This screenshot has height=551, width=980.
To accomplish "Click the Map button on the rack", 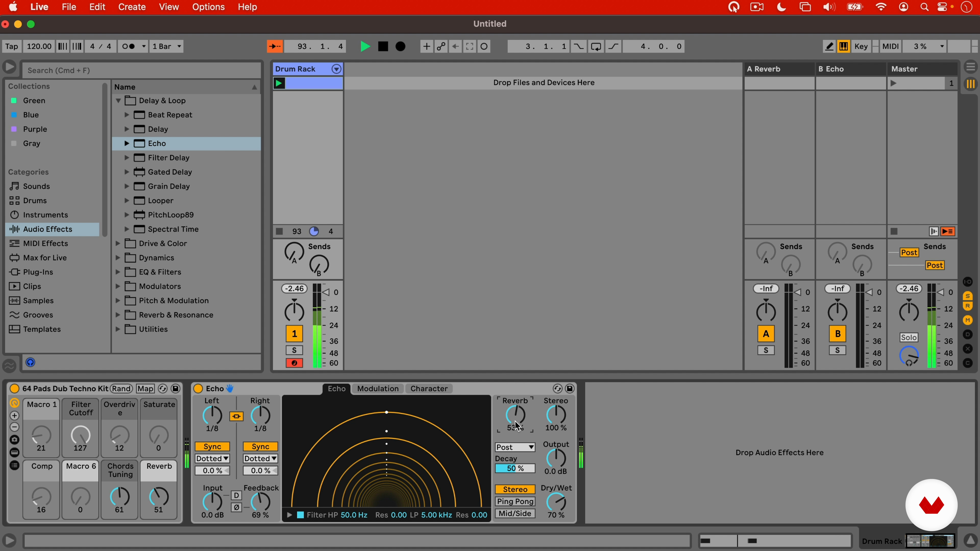I will click(145, 389).
